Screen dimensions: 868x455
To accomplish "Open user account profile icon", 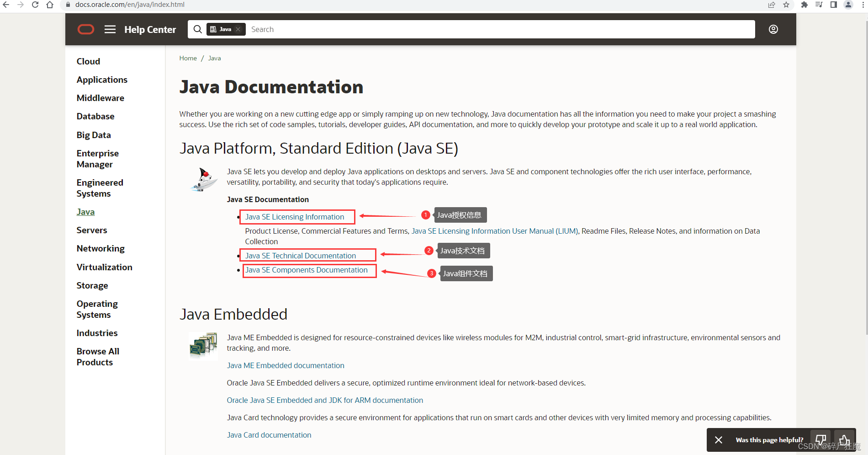I will (773, 29).
